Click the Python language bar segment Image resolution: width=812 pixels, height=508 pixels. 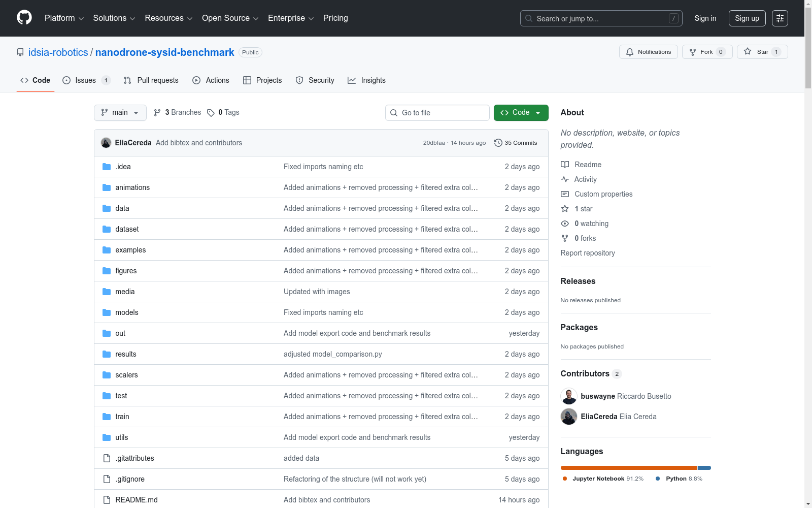[x=704, y=468]
